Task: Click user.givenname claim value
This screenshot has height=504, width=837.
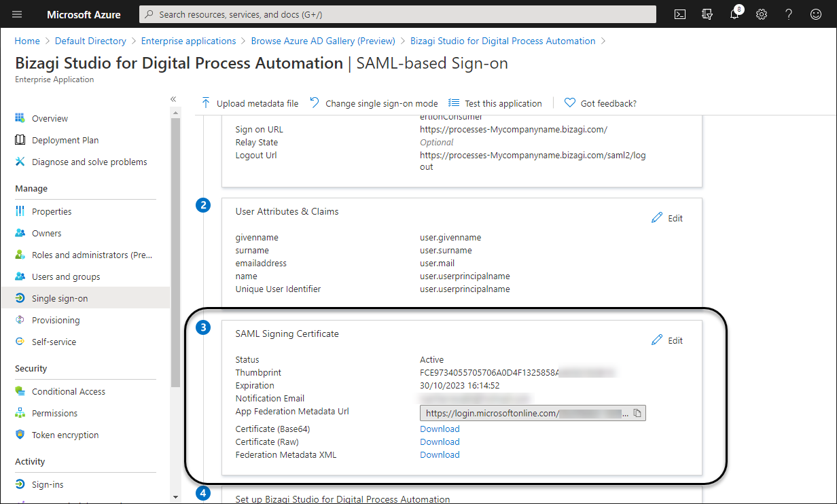Action: pyautogui.click(x=450, y=238)
